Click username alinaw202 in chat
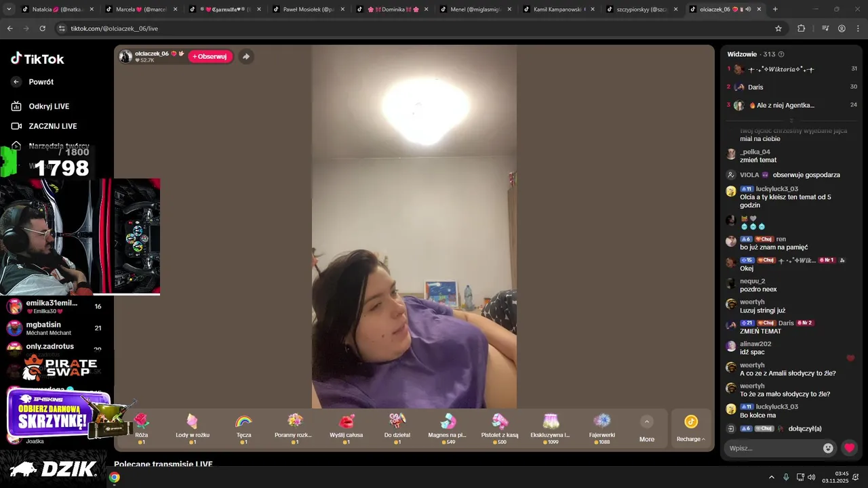Image resolution: width=868 pixels, height=488 pixels. tap(755, 344)
